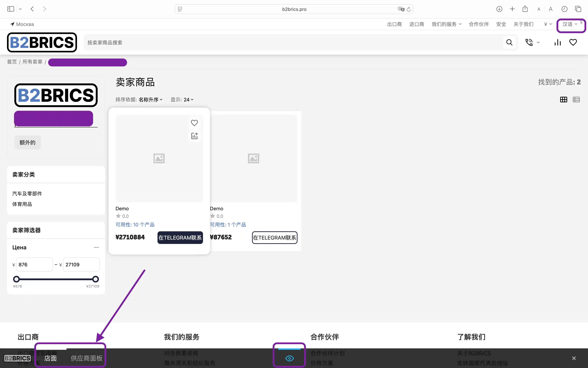Screen dimensions: 588x368
Task: Open the Share sheet
Action: (x=525, y=9)
